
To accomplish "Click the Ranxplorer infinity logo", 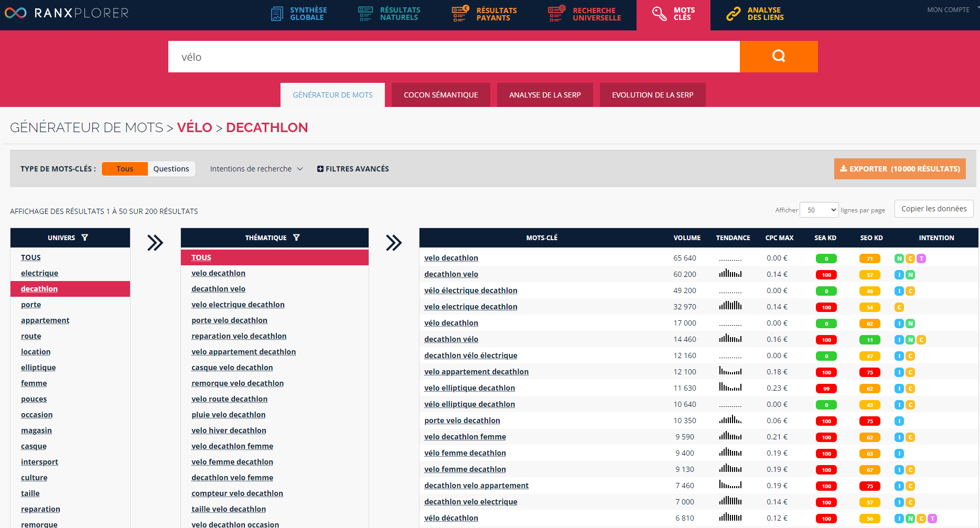I will [x=15, y=13].
